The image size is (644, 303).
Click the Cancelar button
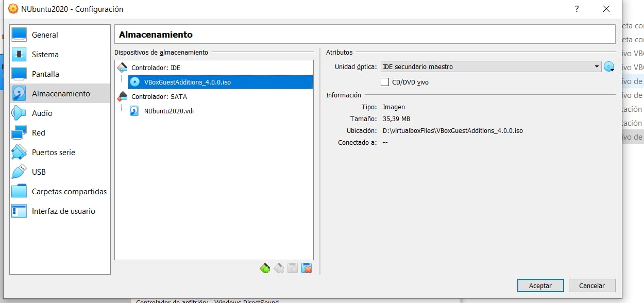coord(592,285)
